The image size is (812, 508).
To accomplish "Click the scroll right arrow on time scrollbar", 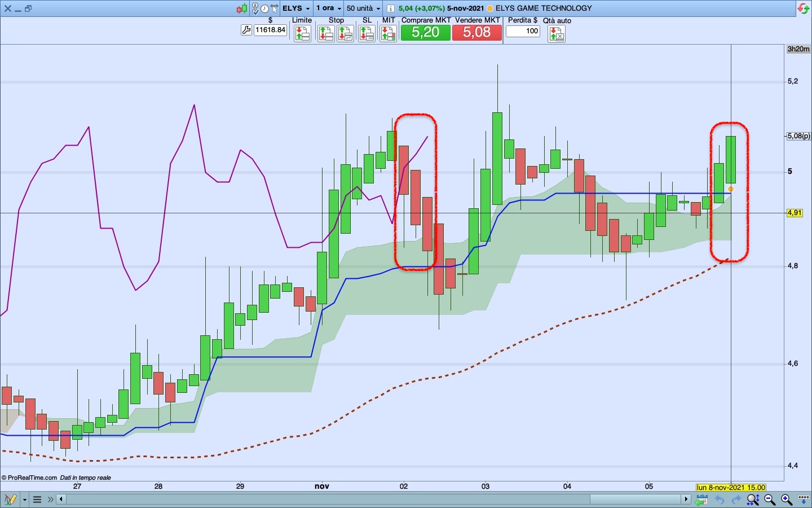I will click(x=686, y=500).
